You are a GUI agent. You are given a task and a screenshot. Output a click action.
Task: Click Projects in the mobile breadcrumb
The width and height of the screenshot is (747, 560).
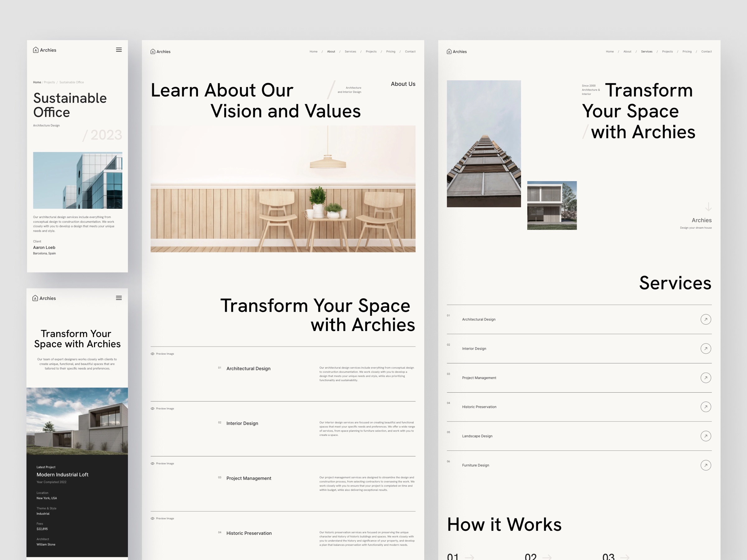tap(49, 82)
